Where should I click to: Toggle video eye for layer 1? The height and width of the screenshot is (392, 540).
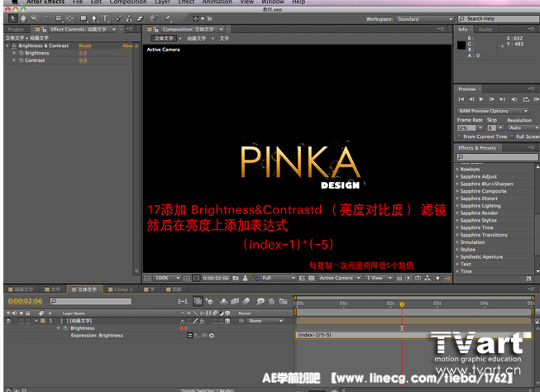click(x=9, y=321)
